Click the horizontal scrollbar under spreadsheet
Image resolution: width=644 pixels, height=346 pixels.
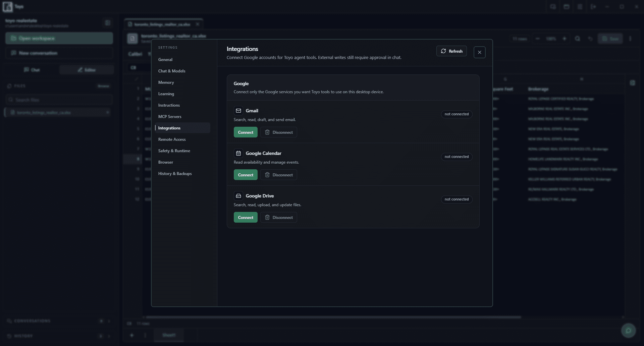(x=333, y=317)
